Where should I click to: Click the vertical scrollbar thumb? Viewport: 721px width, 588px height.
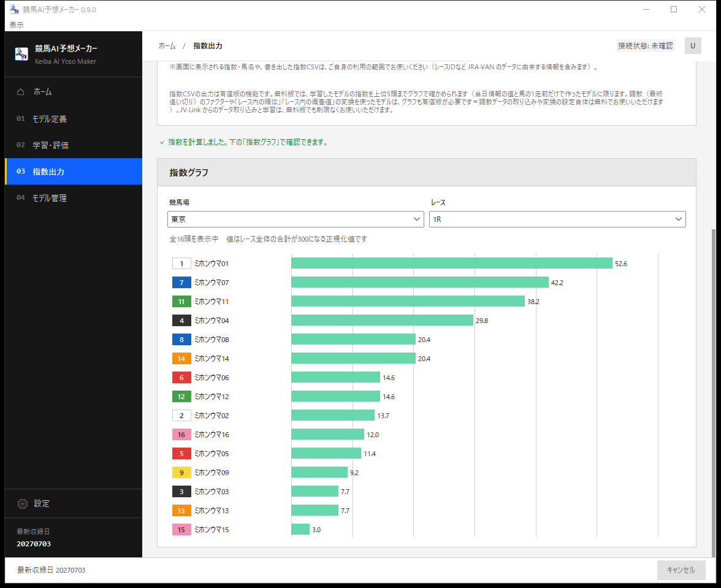coord(714,393)
